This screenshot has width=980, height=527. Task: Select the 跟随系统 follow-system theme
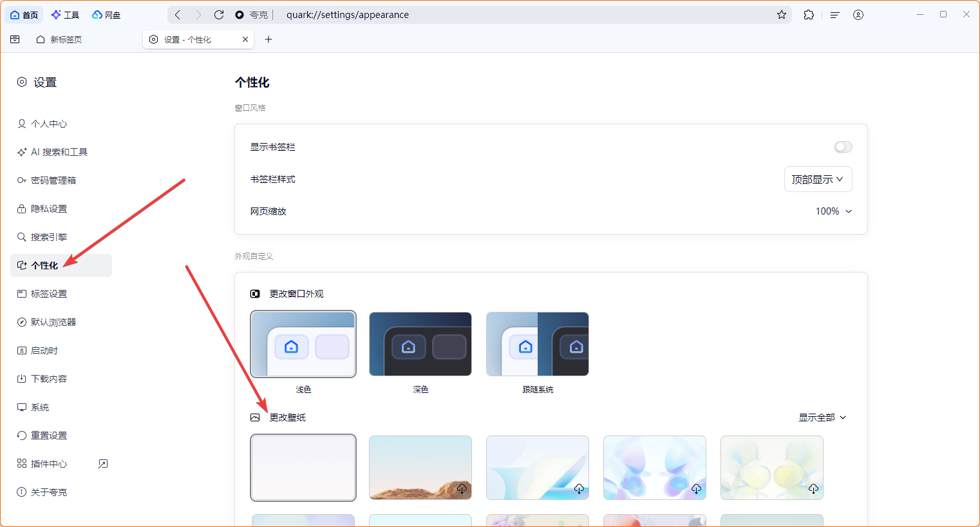[x=538, y=344]
